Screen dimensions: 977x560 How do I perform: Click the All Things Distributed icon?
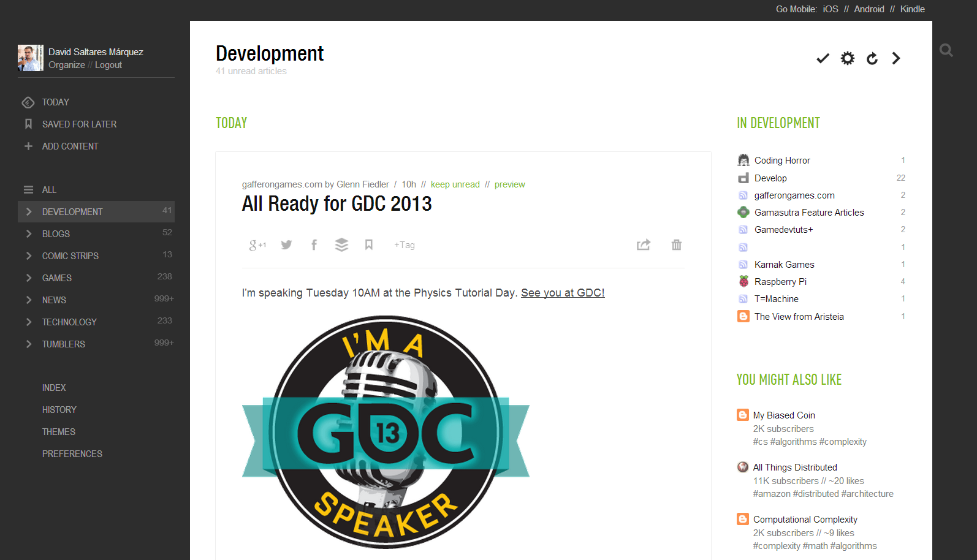tap(743, 467)
